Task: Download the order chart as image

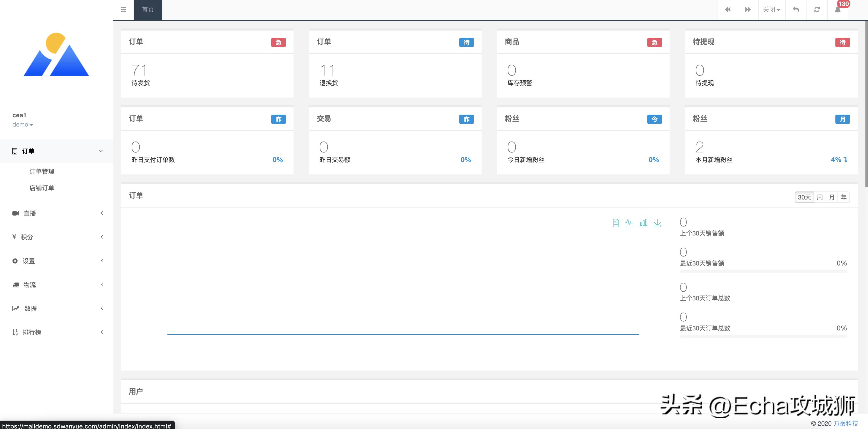Action: [x=657, y=223]
